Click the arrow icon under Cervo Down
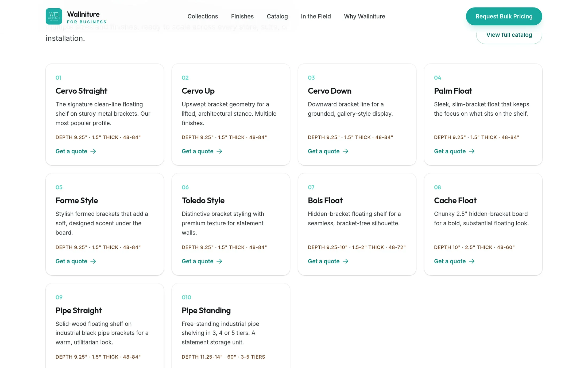Image resolution: width=588 pixels, height=368 pixels. click(x=345, y=151)
